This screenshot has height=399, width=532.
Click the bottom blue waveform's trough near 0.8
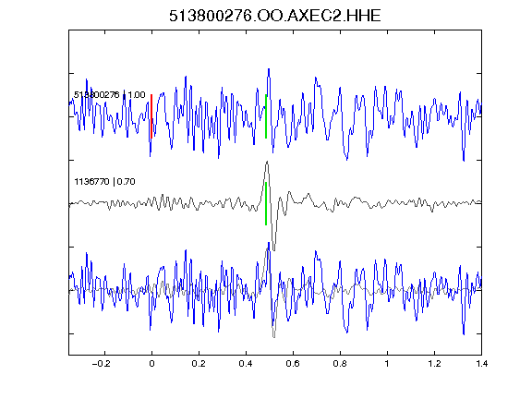tap(346, 332)
